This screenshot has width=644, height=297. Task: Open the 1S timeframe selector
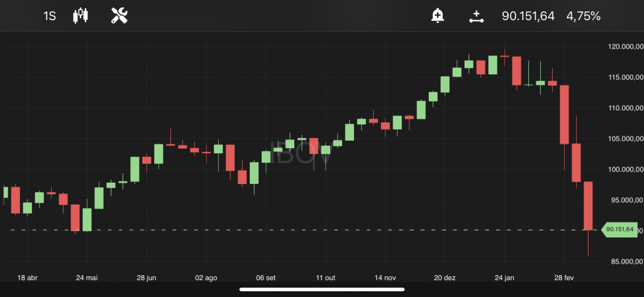pyautogui.click(x=49, y=16)
